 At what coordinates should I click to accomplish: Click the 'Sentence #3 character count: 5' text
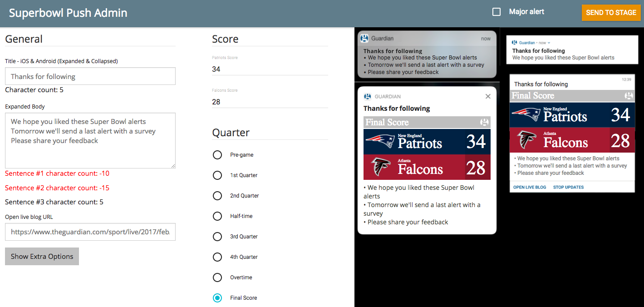tap(54, 202)
